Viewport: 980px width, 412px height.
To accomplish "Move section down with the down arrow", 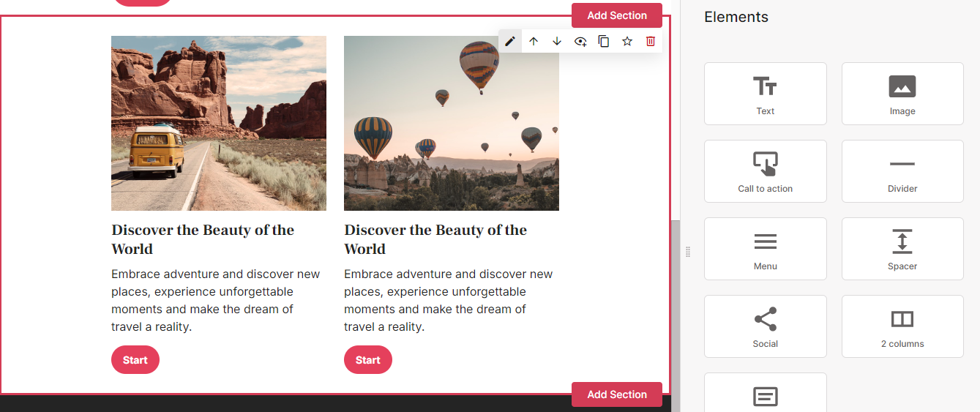I will [557, 41].
